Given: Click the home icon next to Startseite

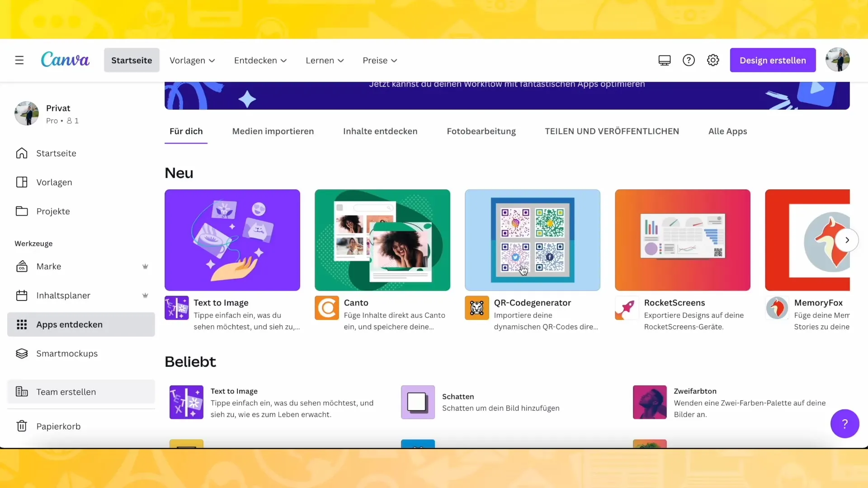Looking at the screenshot, I should [22, 153].
